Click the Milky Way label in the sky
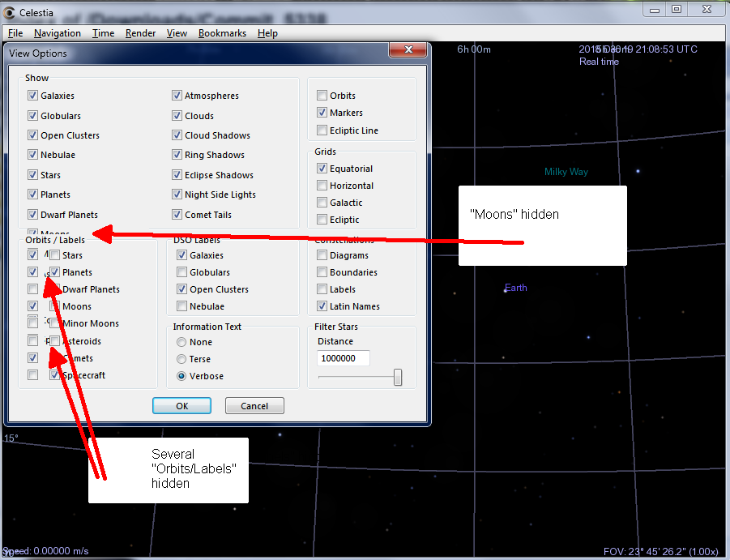The height and width of the screenshot is (560, 730). pyautogui.click(x=566, y=172)
